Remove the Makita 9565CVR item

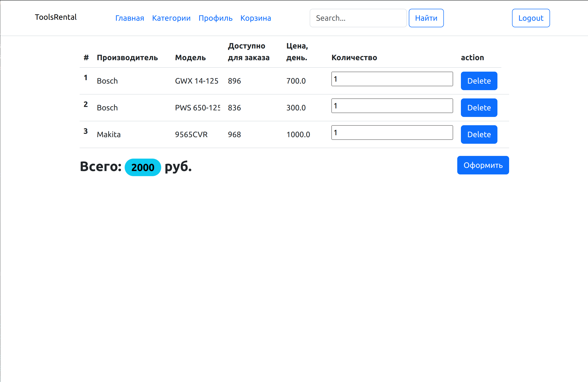[x=478, y=134]
